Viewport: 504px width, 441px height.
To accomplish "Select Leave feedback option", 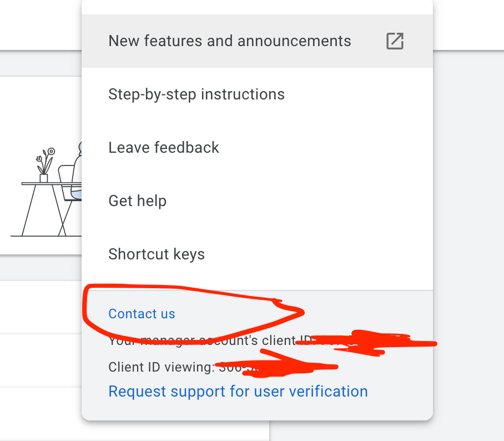I will 164,148.
